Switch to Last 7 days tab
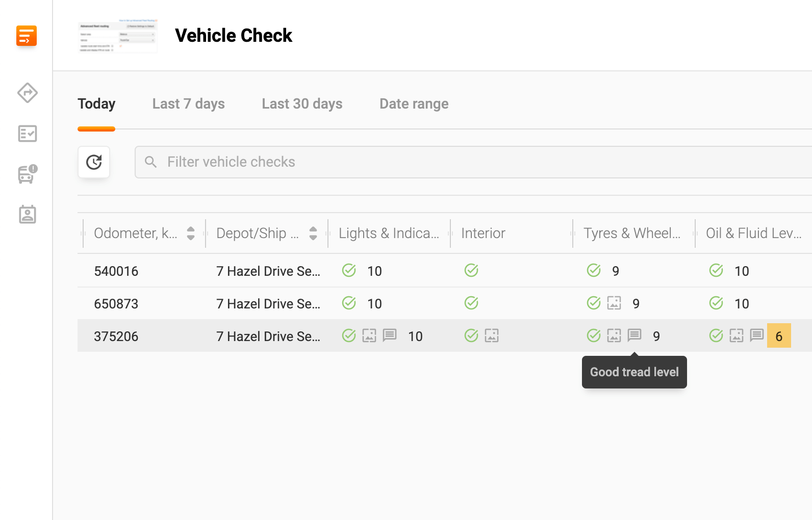 coord(189,104)
